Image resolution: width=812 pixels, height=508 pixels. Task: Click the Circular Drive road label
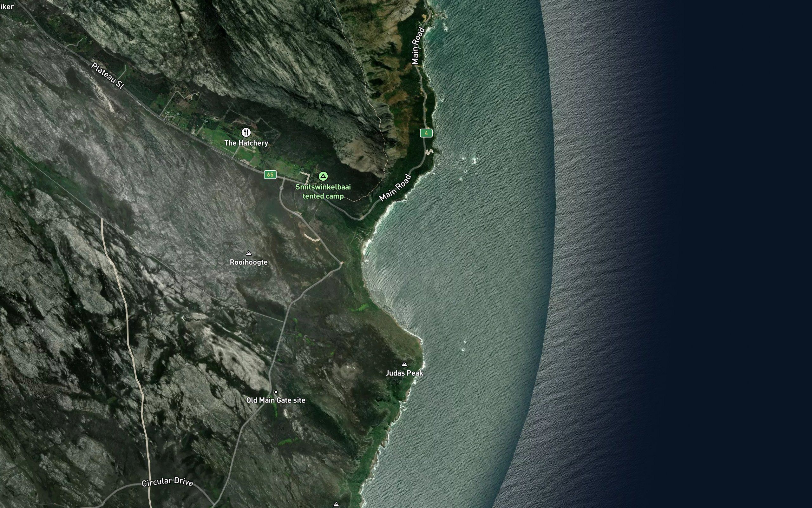167,482
